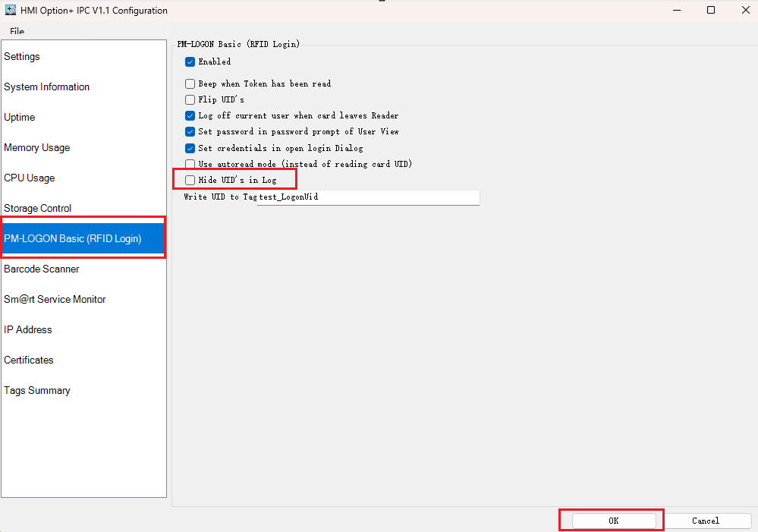758x532 pixels.
Task: Go to IP Address settings
Action: tap(28, 330)
